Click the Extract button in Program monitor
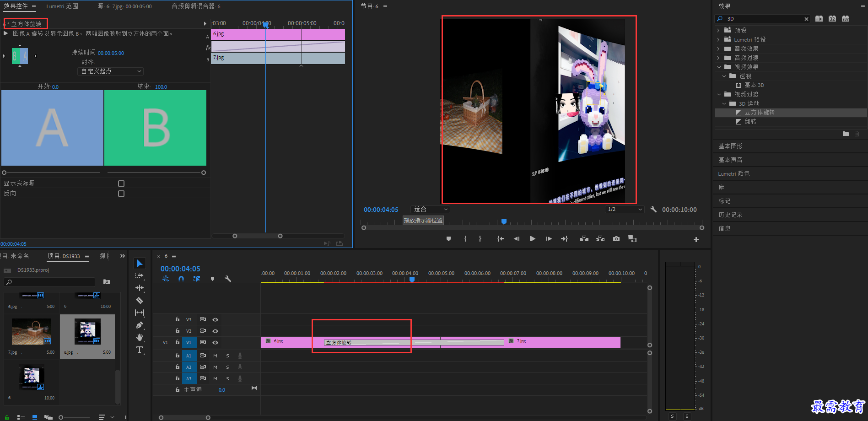The width and height of the screenshot is (868, 421). (x=600, y=239)
